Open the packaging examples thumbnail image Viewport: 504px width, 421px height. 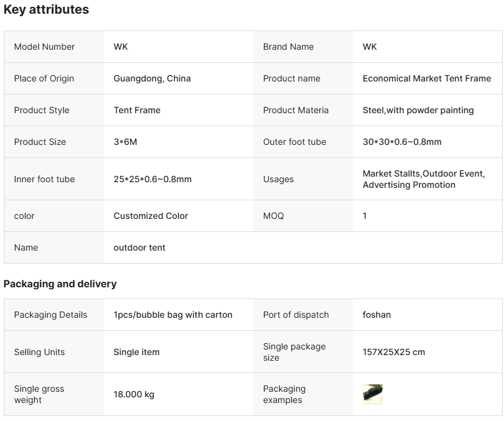click(x=373, y=394)
